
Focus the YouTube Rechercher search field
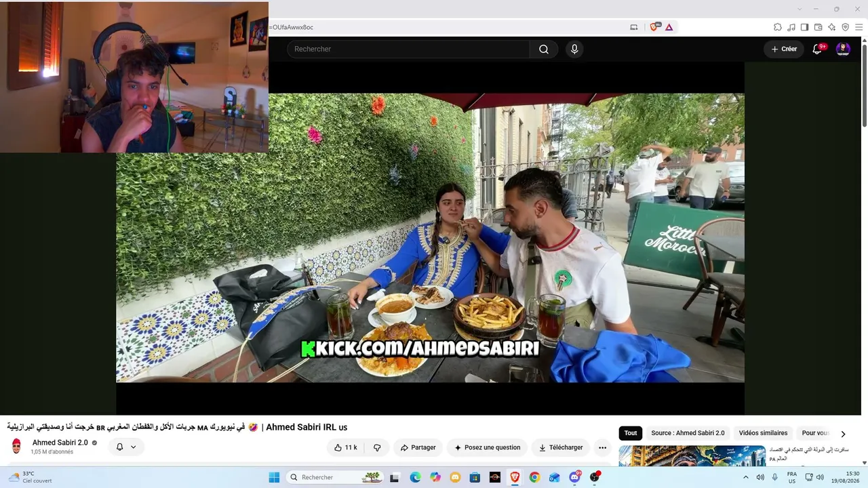(408, 49)
